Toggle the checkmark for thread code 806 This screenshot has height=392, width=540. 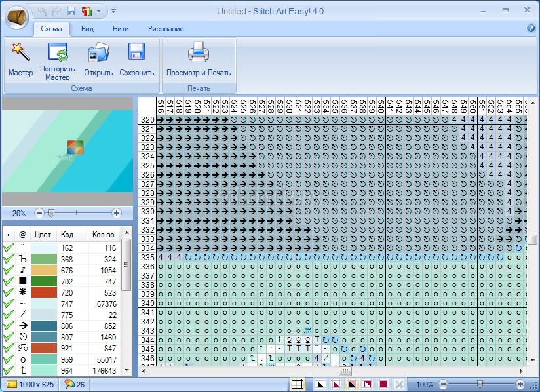(x=9, y=326)
